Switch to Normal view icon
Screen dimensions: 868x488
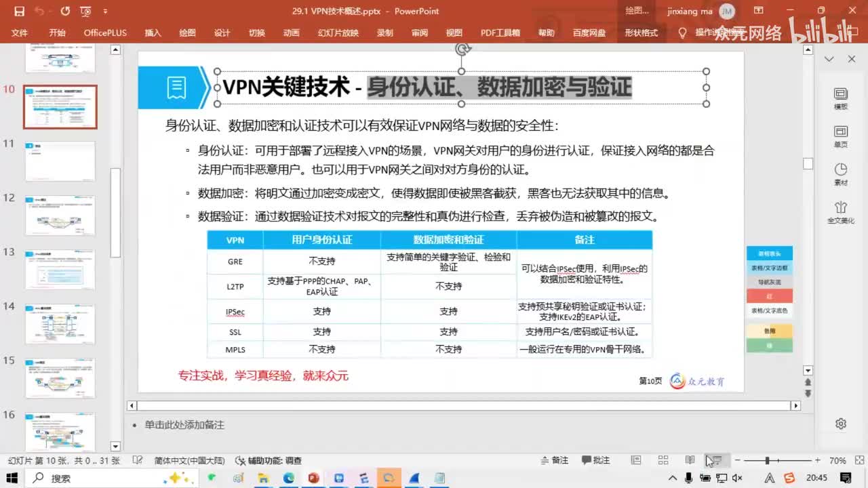pyautogui.click(x=636, y=460)
